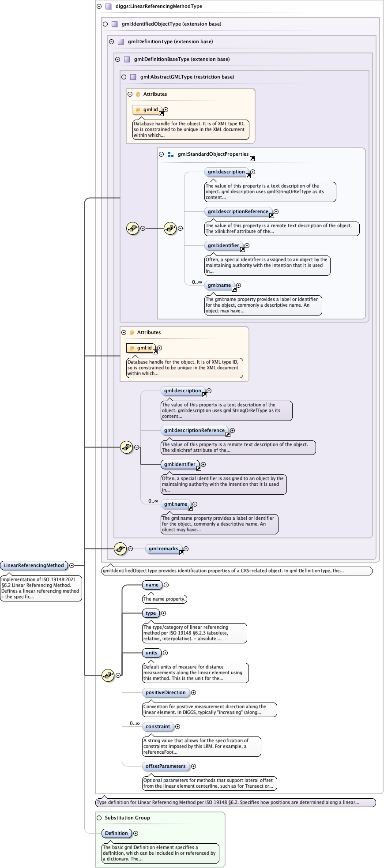Expand the positiveDirection element
Screen dimensions: 384x868
tap(193, 692)
